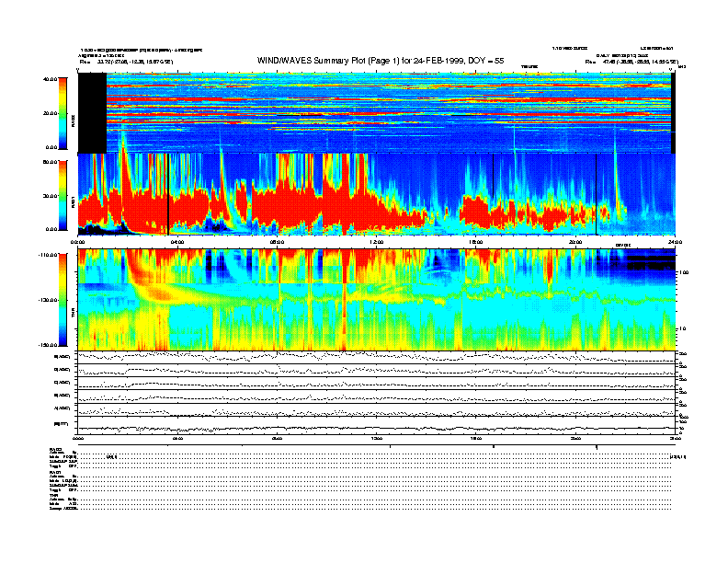Click the RAD2 heading in the status table
Screen dimensions: 728x563
pyautogui.click(x=55, y=449)
